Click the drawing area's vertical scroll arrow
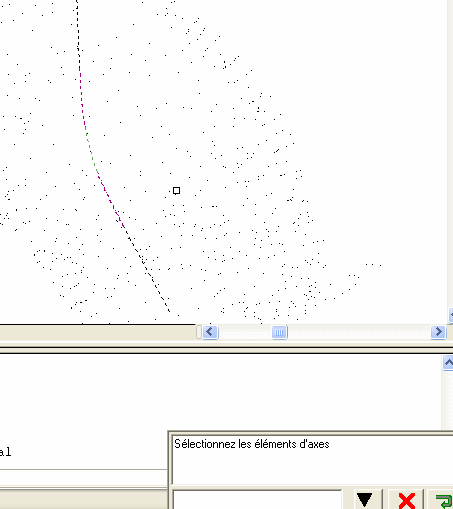Viewport: 453px width, 509px height. [x=450, y=315]
